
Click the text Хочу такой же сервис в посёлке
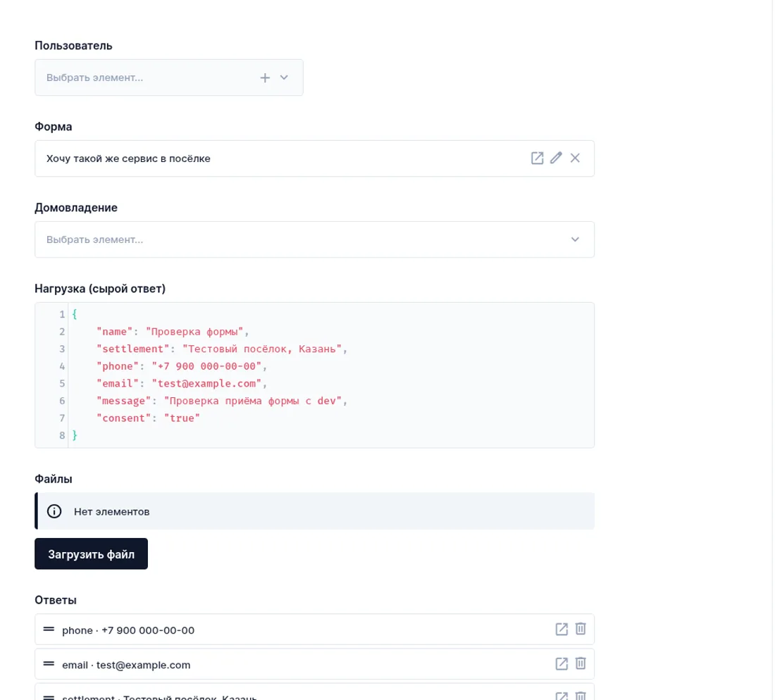(x=128, y=158)
